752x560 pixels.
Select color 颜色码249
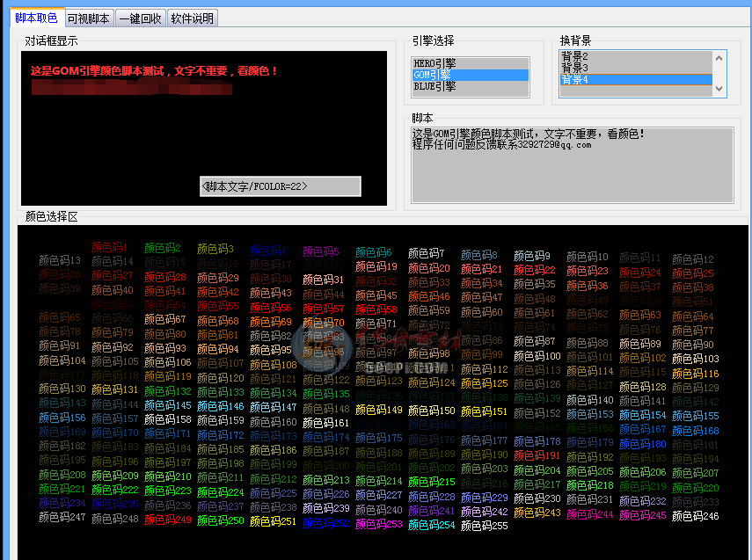tap(168, 520)
